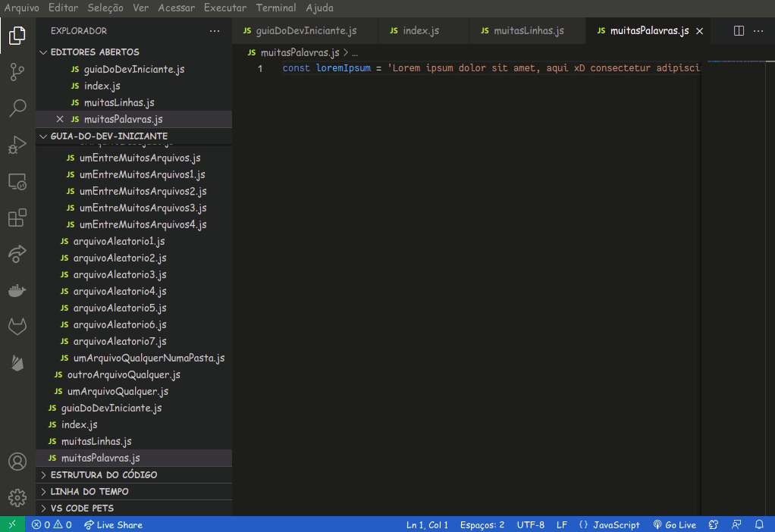Open the Remote Explorer icon
Viewport: 775px width, 532px height.
[x=17, y=181]
